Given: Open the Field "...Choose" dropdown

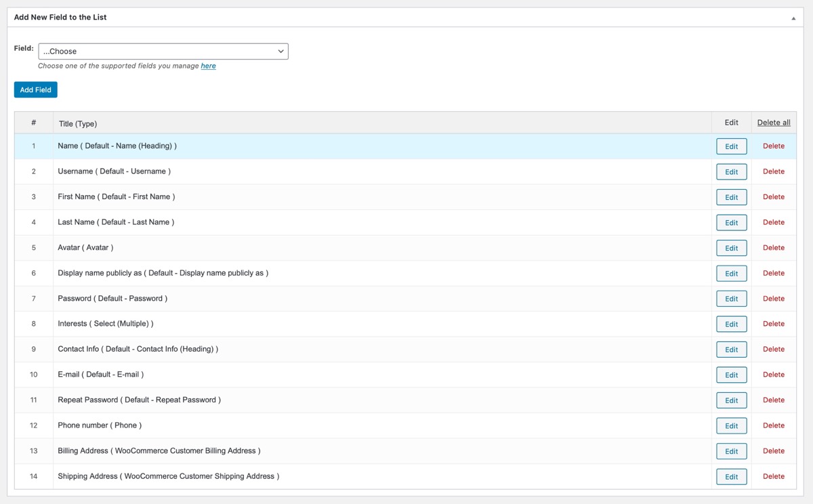Looking at the screenshot, I should click(x=163, y=51).
